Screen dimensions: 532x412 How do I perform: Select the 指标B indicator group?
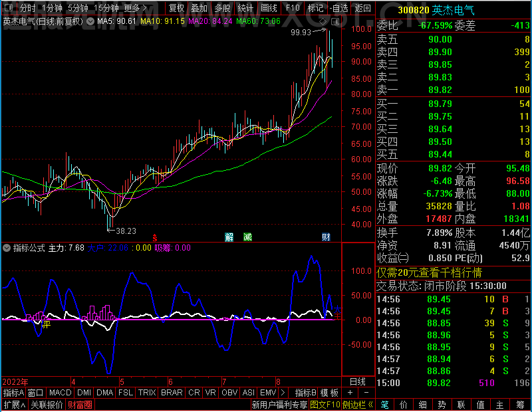306,393
